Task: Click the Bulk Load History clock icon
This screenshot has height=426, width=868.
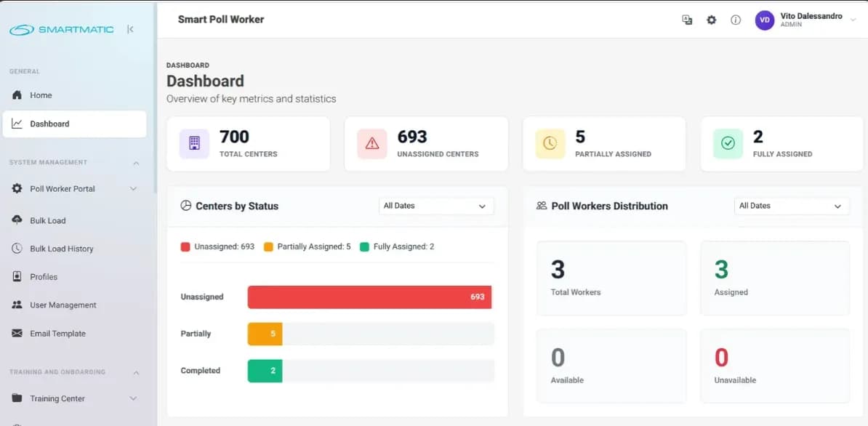Action: pyautogui.click(x=17, y=249)
